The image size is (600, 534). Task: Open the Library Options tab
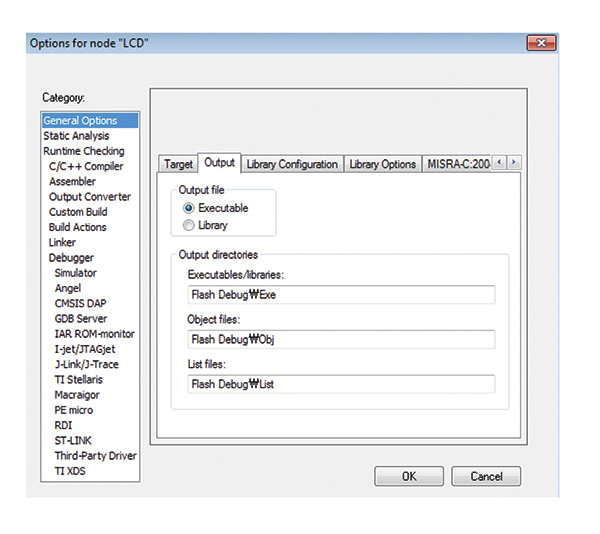(x=382, y=164)
